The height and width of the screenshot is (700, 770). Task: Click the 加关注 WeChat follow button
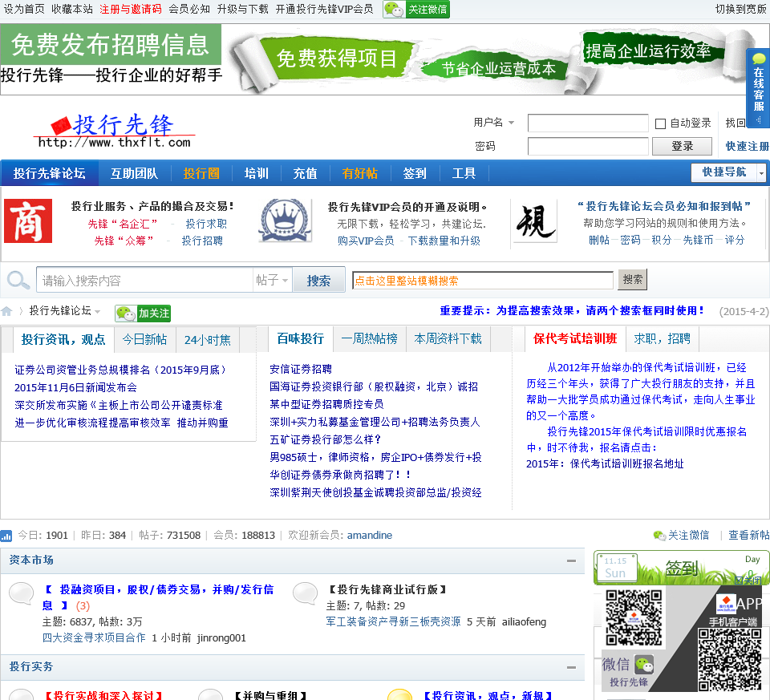point(143,313)
